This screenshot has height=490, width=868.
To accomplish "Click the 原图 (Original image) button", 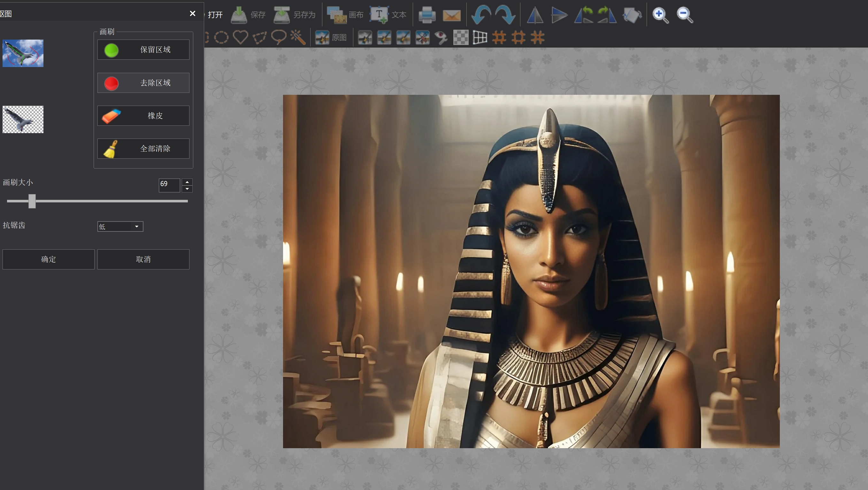I will pyautogui.click(x=331, y=37).
